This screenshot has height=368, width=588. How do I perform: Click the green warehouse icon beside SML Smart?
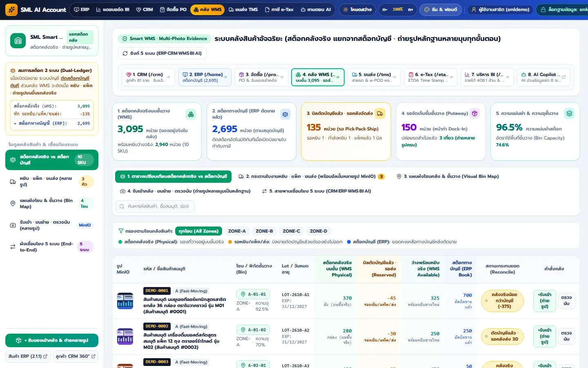point(18,40)
